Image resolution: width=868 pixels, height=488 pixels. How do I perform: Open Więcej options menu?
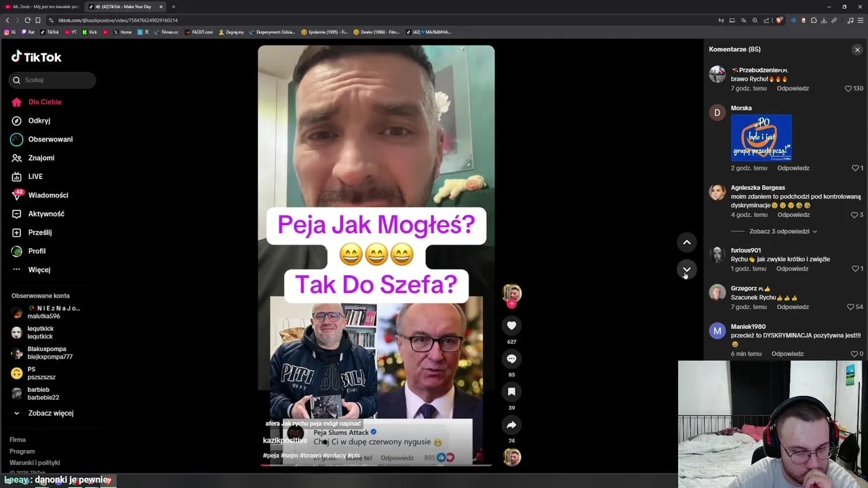click(31, 270)
